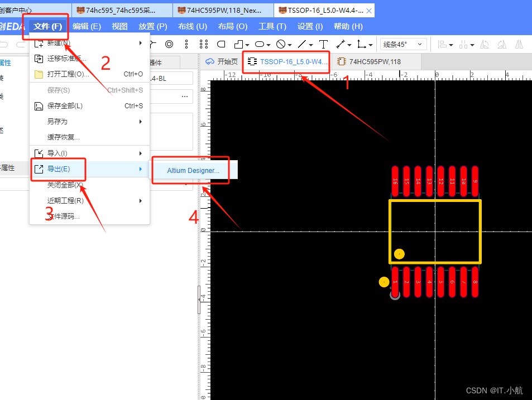Viewport: 532px width, 400px height.
Task: Open the 布局 (O) menu
Action: [232, 26]
